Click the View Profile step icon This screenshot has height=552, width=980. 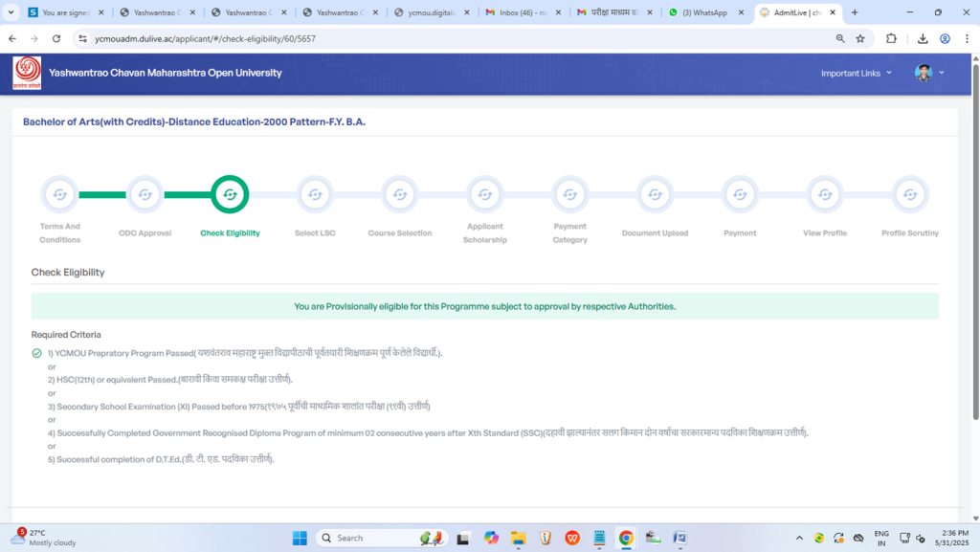tap(825, 194)
